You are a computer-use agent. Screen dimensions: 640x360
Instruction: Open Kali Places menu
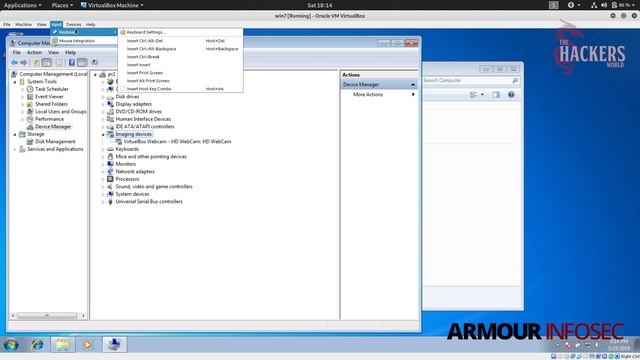[62, 5]
